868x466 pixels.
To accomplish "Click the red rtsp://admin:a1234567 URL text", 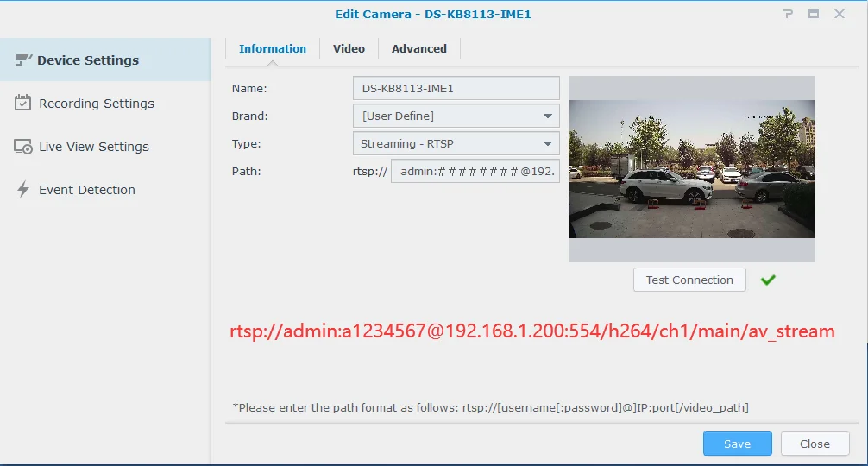I will 532,331.
